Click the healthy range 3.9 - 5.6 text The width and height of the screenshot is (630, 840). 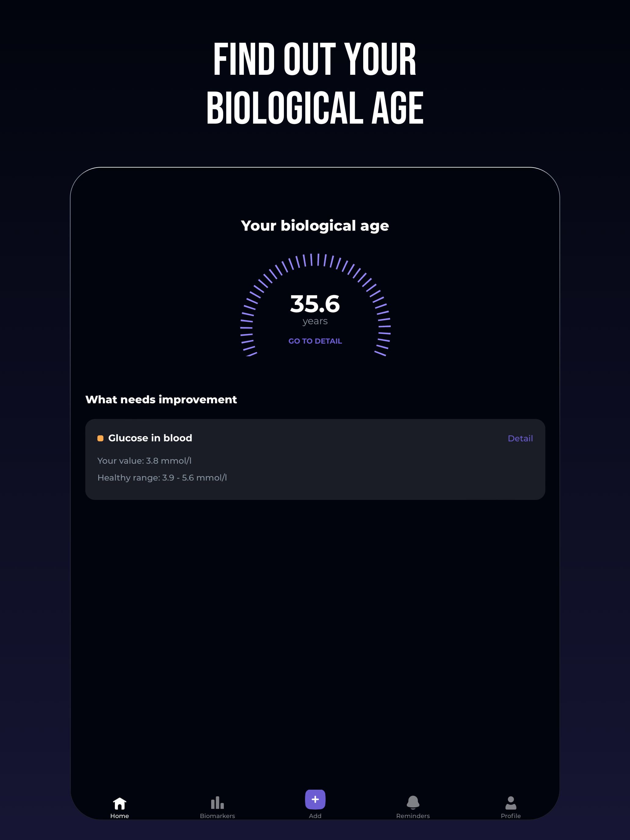coord(162,478)
